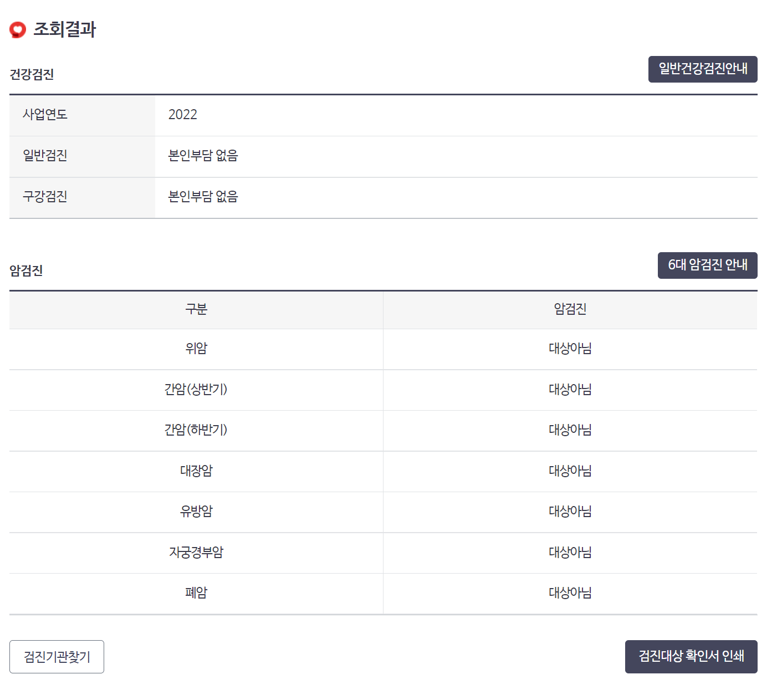This screenshot has height=700, width=777.
Task: Click the 검진기관찾기 button
Action: coord(57,657)
